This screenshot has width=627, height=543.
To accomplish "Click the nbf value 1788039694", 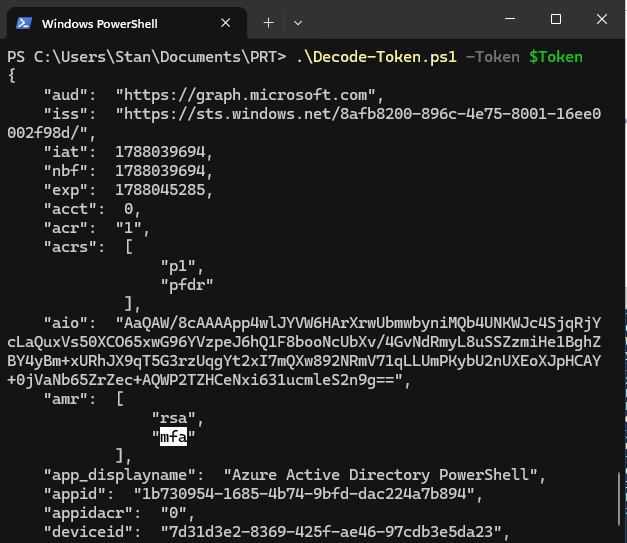I will 160,171.
